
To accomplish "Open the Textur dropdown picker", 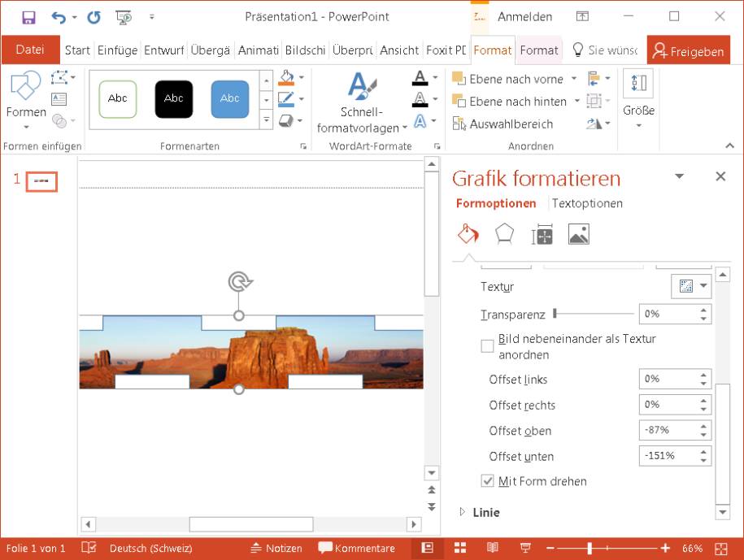I will click(691, 286).
